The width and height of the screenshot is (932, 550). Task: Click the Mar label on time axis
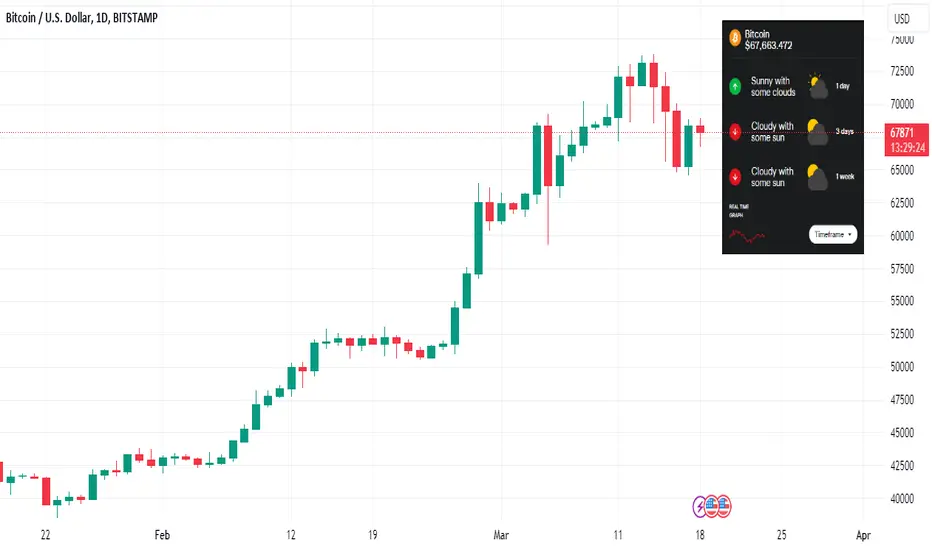pos(500,535)
